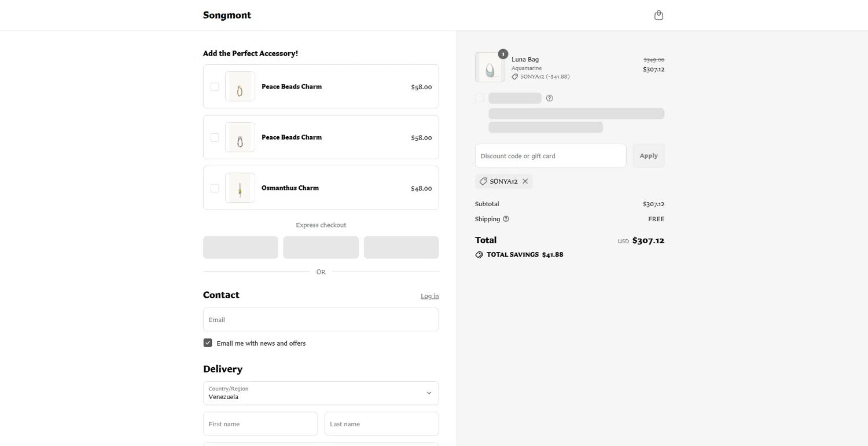Remove the SONYA12 discount code
The image size is (868, 446).
(525, 181)
